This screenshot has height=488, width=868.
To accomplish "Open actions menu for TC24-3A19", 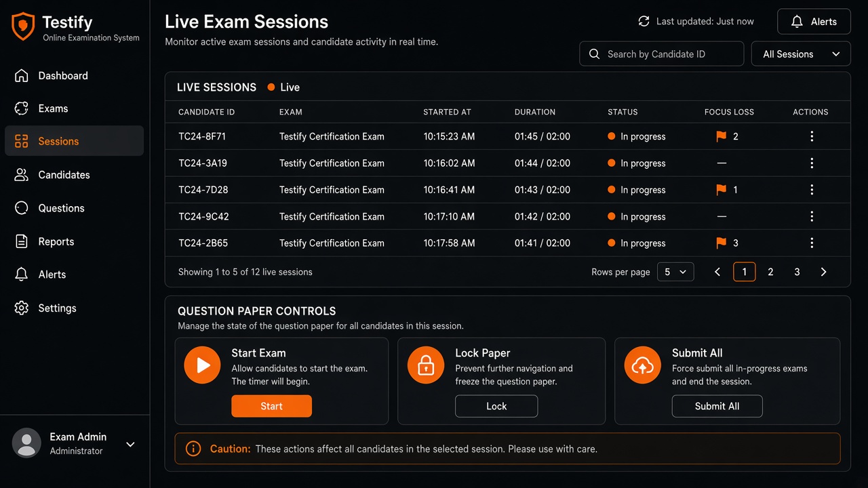I will pyautogui.click(x=812, y=163).
